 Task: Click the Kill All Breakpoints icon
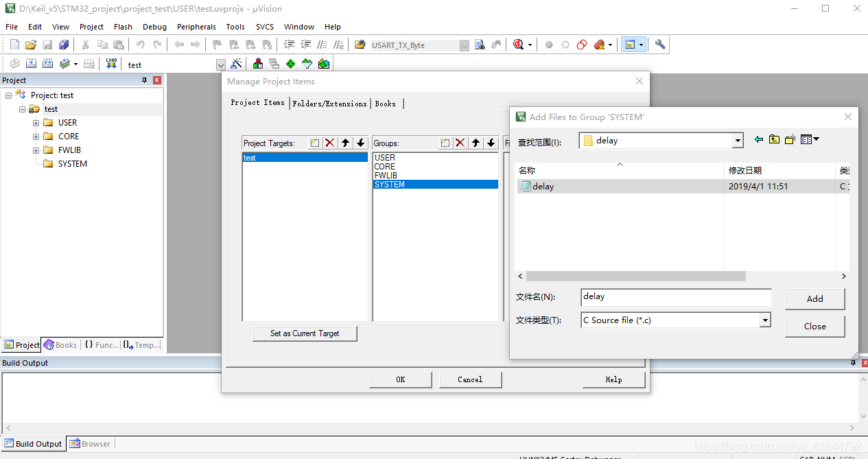[599, 45]
